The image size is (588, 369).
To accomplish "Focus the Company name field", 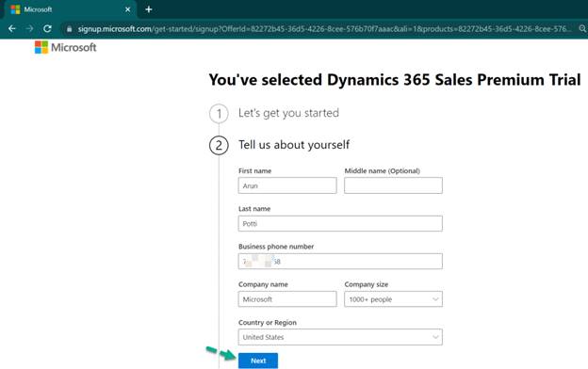I will point(287,299).
